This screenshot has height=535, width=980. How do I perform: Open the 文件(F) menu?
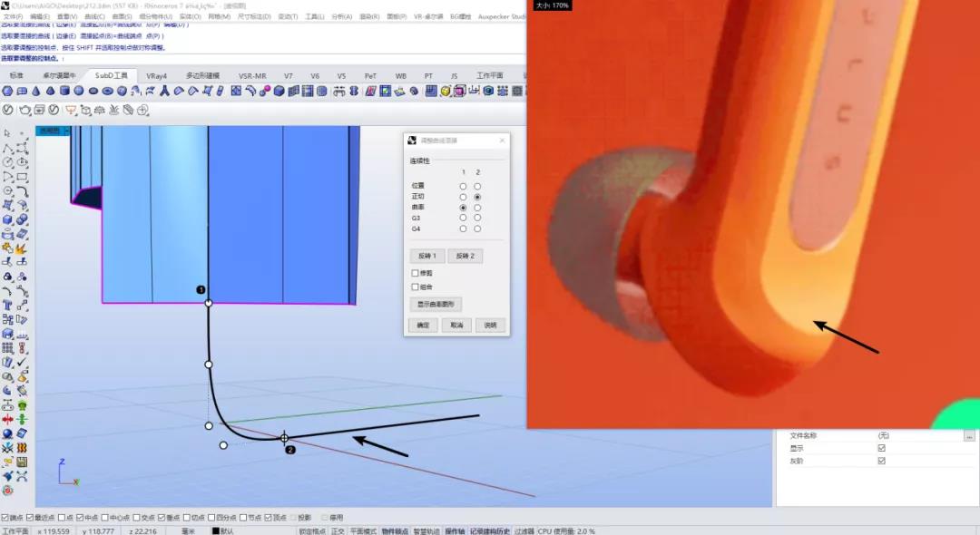pyautogui.click(x=13, y=17)
